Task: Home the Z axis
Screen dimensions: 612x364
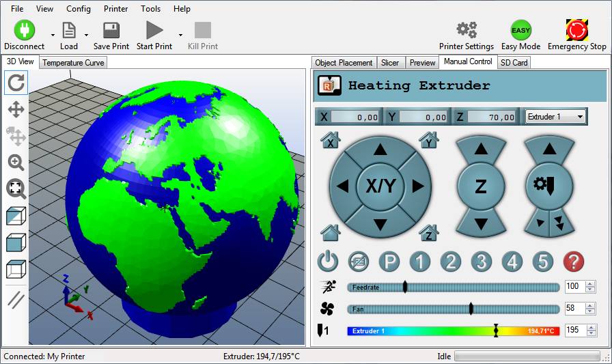Action: [429, 233]
